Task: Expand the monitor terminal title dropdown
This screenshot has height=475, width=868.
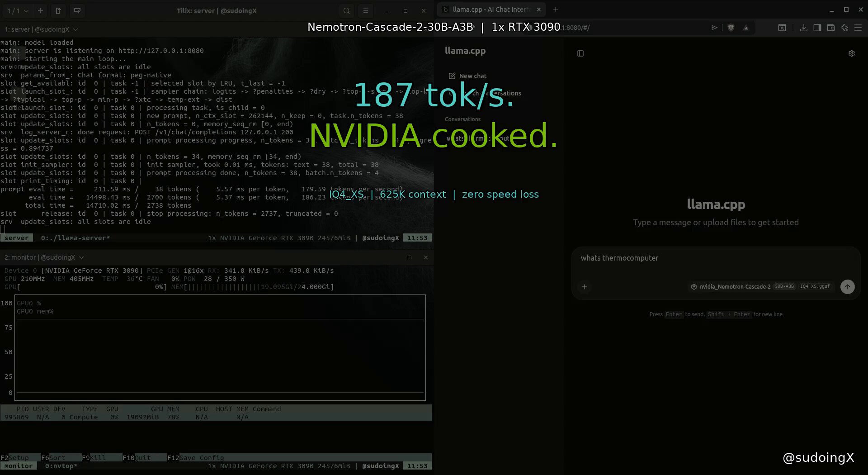Action: click(x=81, y=257)
